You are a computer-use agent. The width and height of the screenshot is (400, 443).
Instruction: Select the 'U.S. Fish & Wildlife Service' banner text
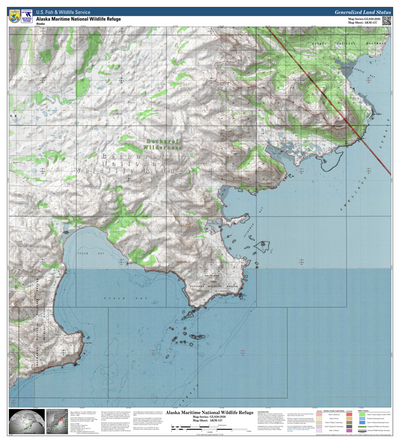coord(63,12)
